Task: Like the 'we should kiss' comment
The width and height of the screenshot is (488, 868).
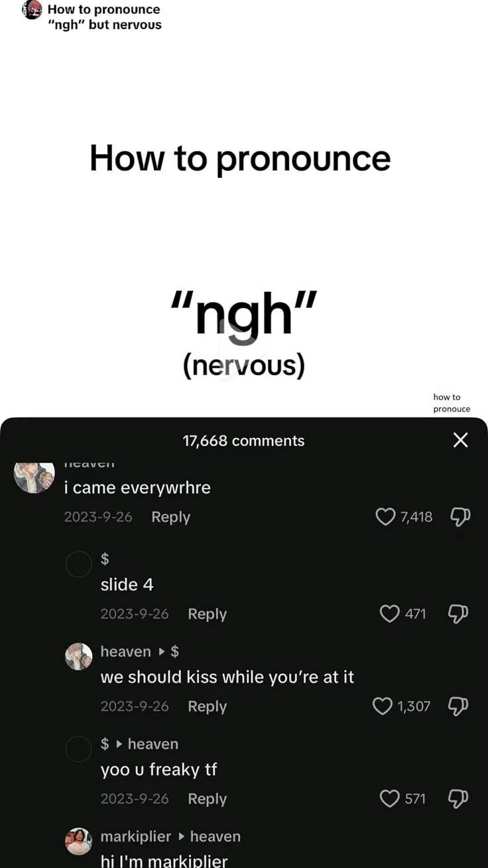Action: point(383,706)
